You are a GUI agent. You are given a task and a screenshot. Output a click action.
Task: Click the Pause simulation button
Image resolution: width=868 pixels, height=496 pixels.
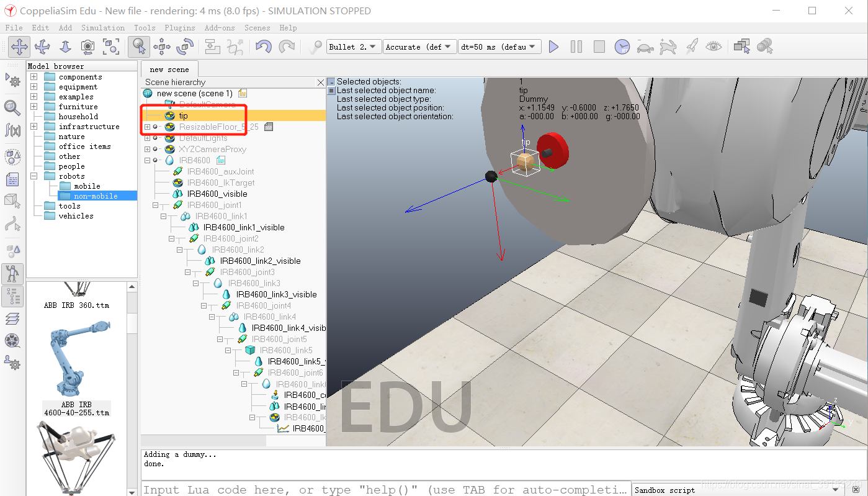pos(576,47)
